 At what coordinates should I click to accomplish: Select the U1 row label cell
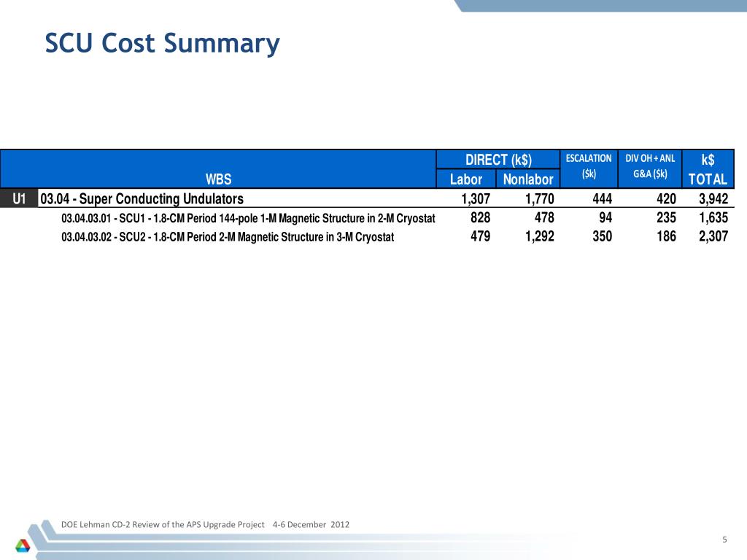pos(19,198)
